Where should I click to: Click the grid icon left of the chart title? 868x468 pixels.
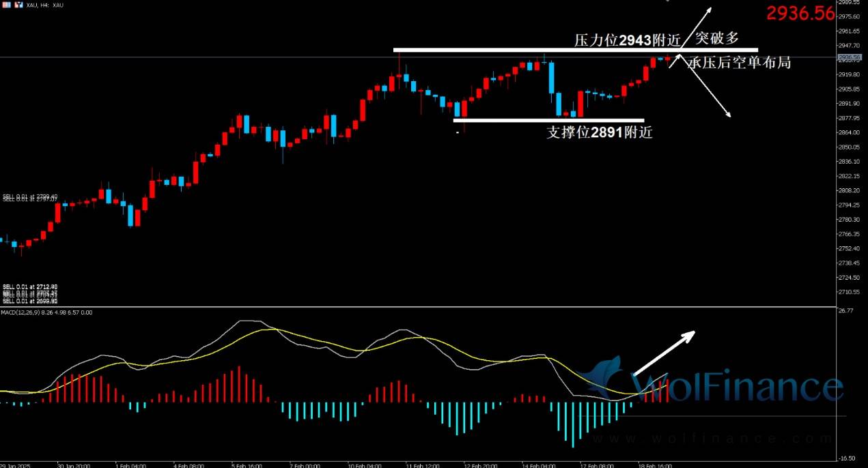coord(5,4)
